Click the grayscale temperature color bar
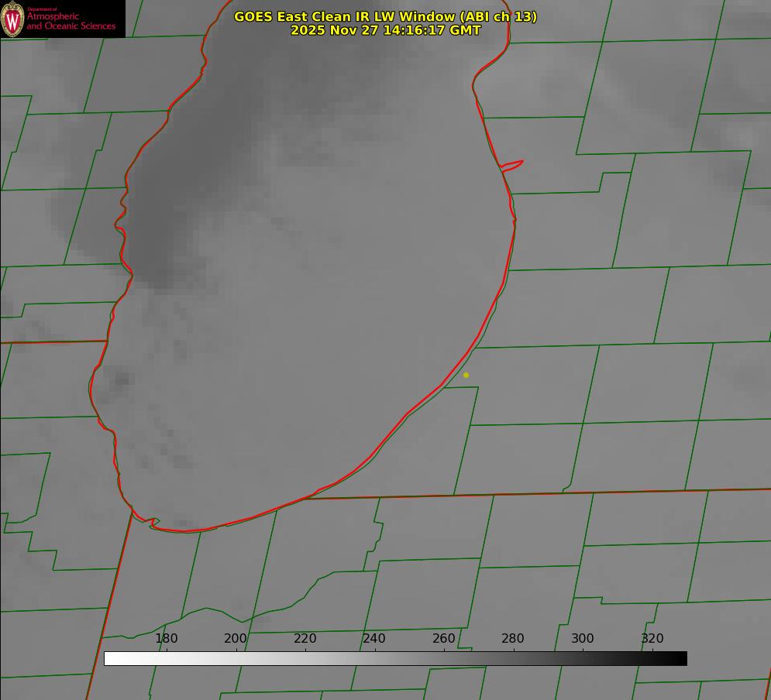Screen dimensions: 771x700 coord(395,658)
